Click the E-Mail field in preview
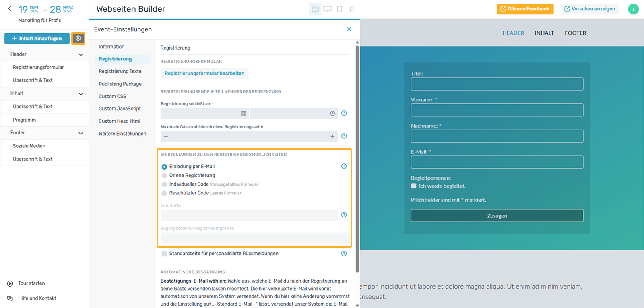Image resolution: width=644 pixels, height=308 pixels. (x=497, y=162)
